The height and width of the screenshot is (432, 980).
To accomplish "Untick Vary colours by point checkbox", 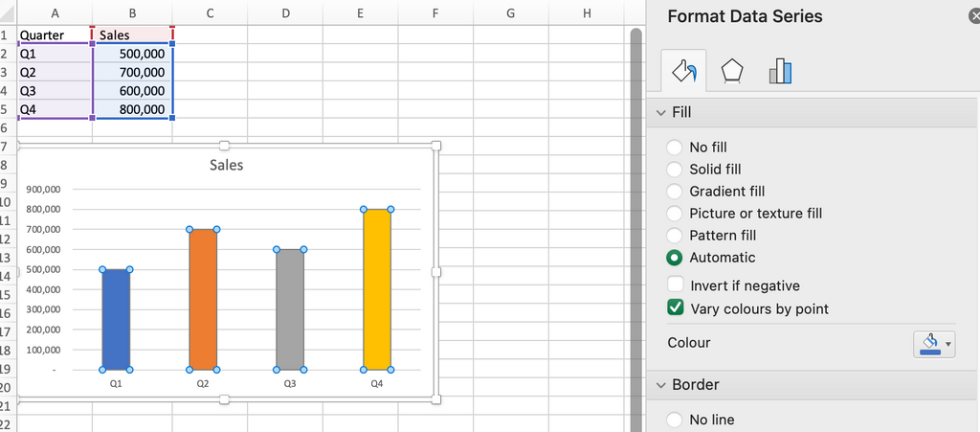I will point(675,307).
